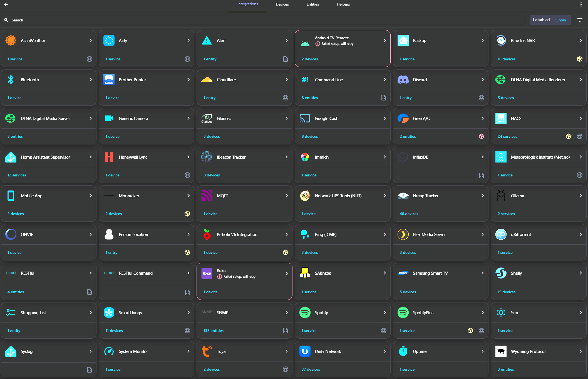Click the Discord logo icon
Viewport: 588px width, 379px height.
point(403,80)
